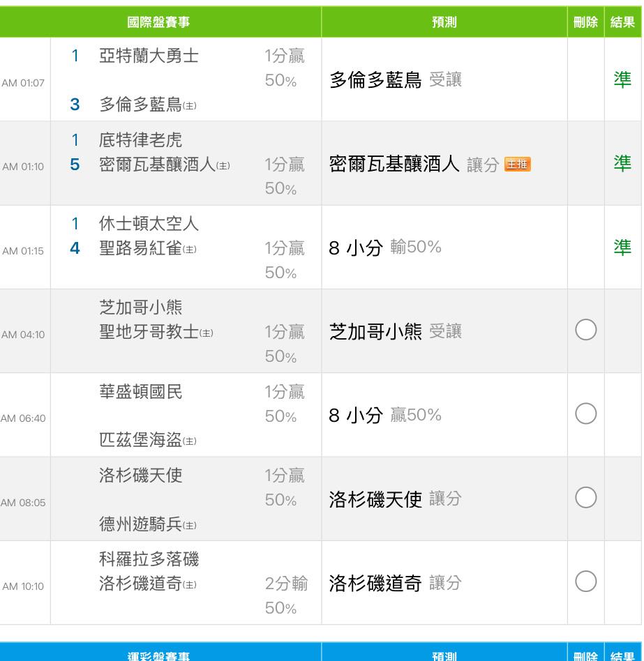This screenshot has height=661, width=644.
Task: Click 準 result for 多倫多藍鳥 prediction
Action: [622, 79]
